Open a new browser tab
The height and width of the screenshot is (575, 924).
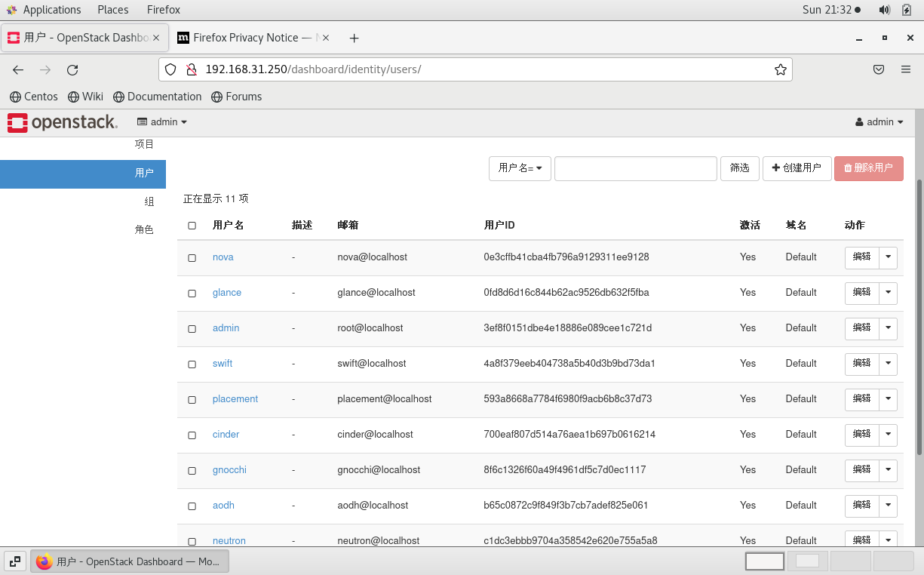(354, 38)
